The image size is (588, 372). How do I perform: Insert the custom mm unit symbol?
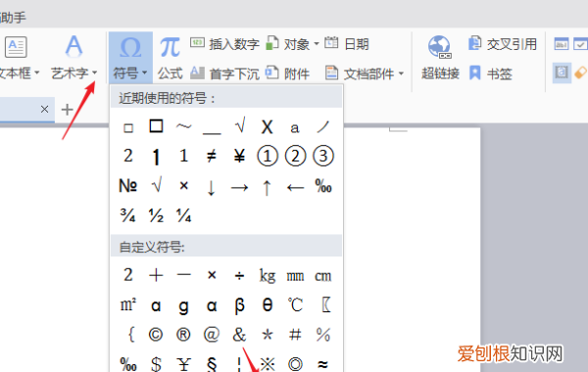pos(295,276)
